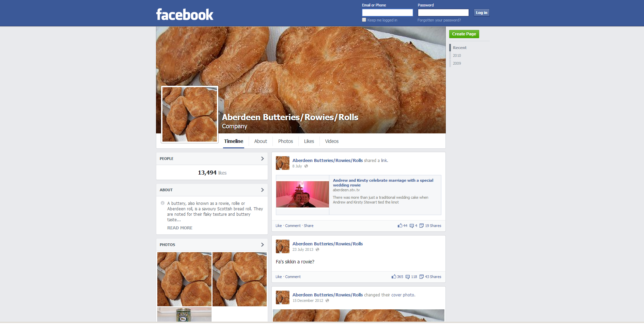The width and height of the screenshot is (644, 325).
Task: Jump to Recent in the timeline navigator
Action: point(459,48)
